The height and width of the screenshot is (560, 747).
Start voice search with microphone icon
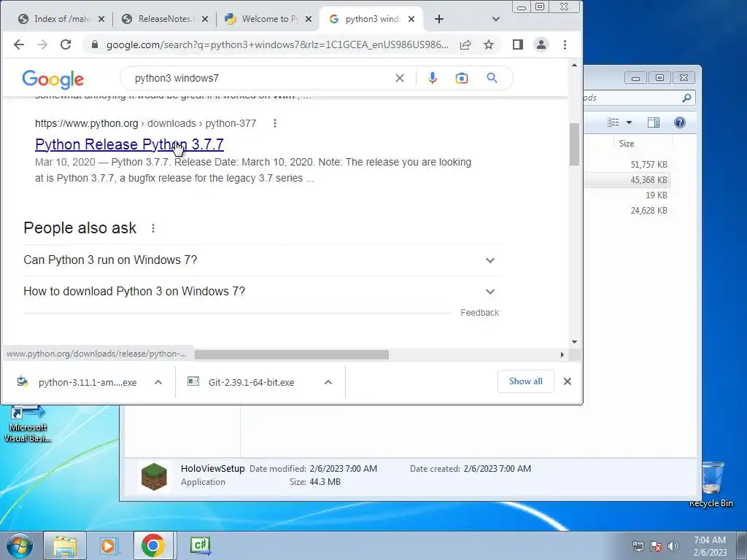click(x=432, y=78)
